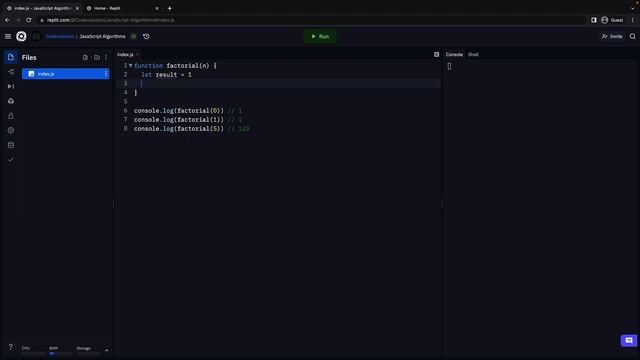Click the console.log(factorial(0)) line
Screen dimensions: 640x360
[179, 111]
